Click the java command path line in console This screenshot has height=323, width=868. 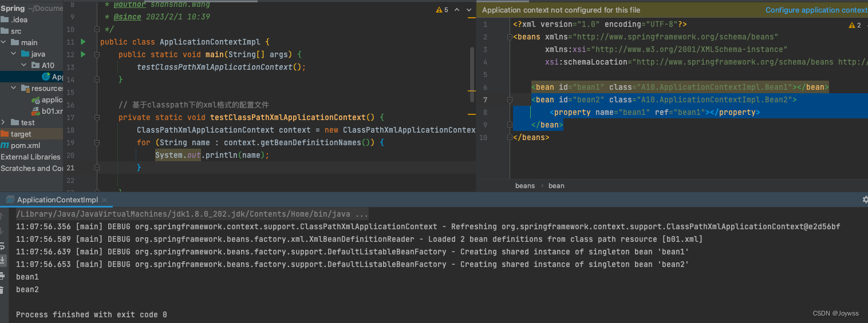pyautogui.click(x=192, y=214)
